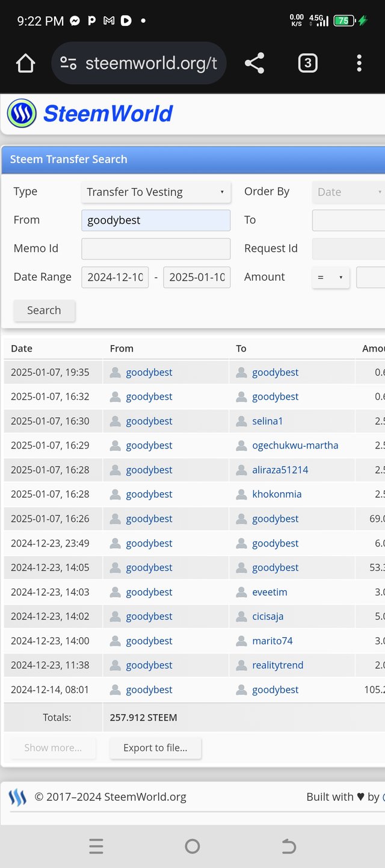Tap the Android home circle button

pos(192,846)
